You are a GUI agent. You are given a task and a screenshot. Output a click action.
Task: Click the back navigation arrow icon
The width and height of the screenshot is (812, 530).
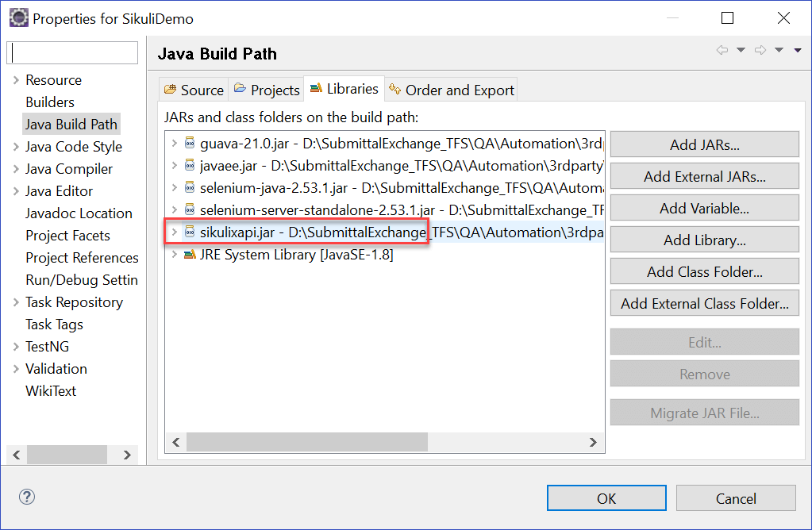click(722, 51)
